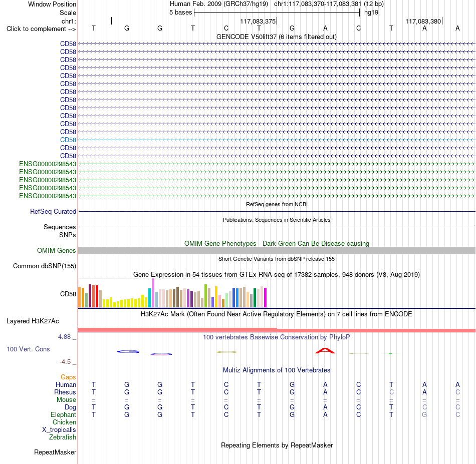Viewport: 476px width, 464px height.
Task: Open 'Repeating Elements by RepeatMasker' track title
Action: click(277, 445)
